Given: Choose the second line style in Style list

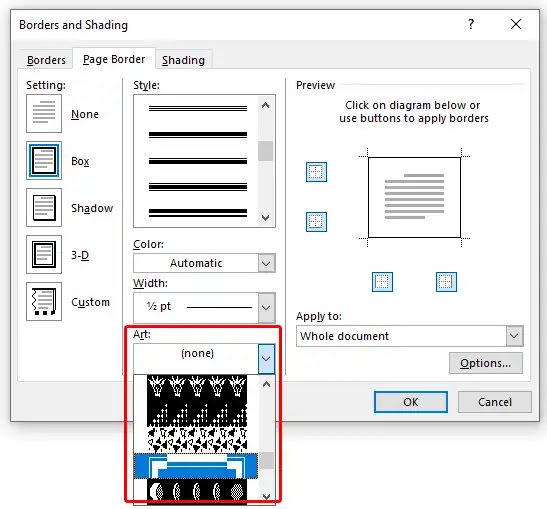Looking at the screenshot, I should coord(198,135).
